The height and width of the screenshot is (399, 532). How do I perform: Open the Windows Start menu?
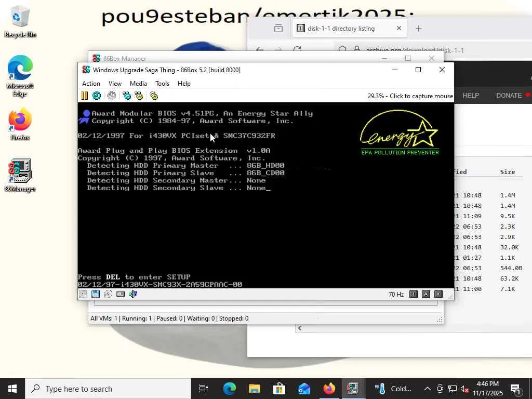pos(12,389)
